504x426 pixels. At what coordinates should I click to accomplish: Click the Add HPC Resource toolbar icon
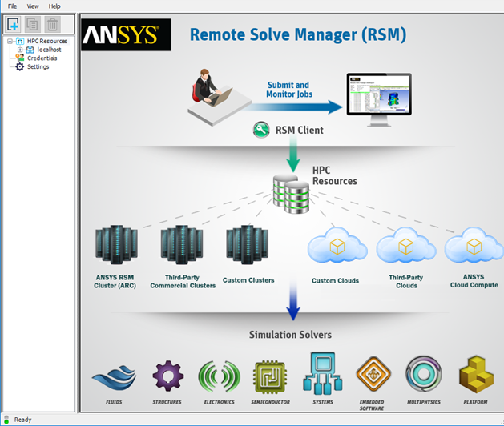coord(13,24)
